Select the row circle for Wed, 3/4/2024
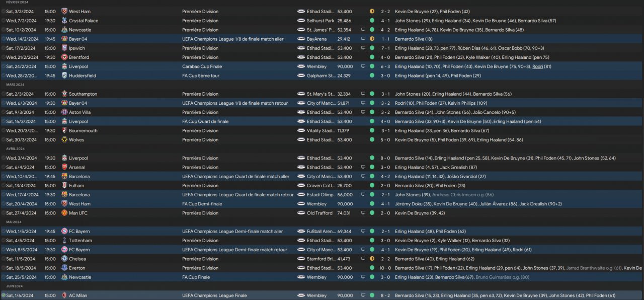The image size is (644, 300). pos(3,158)
